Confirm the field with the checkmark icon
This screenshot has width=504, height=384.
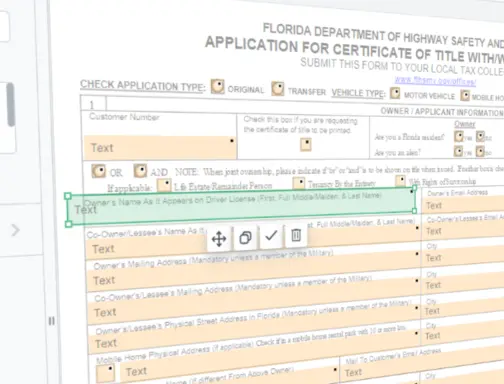click(x=271, y=236)
